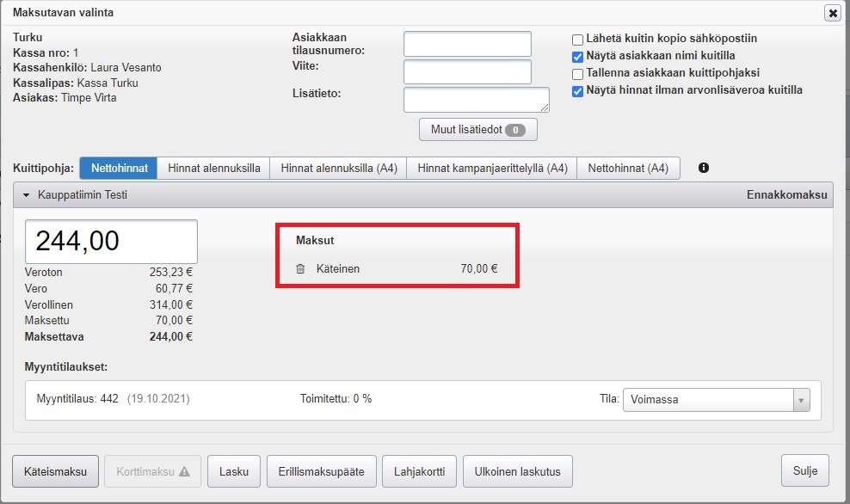Select the Nettohinnat (A4) tab
Screen dimensions: 850x504
point(628,169)
